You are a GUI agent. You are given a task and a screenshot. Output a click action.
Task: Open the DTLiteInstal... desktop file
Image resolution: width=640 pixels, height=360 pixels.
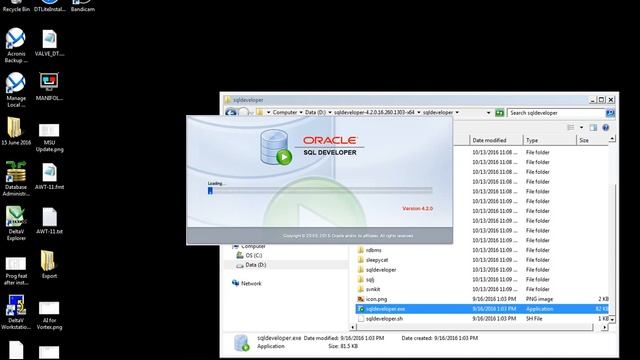[49, 6]
